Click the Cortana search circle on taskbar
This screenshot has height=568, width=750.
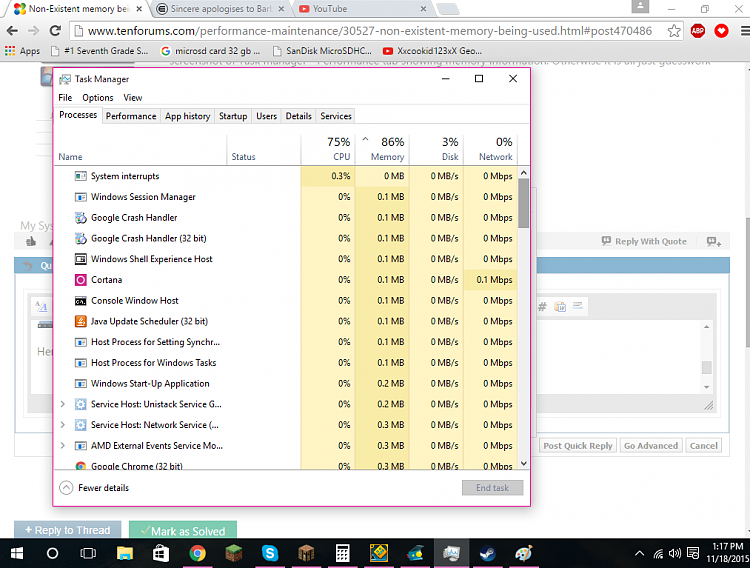pyautogui.click(x=53, y=554)
